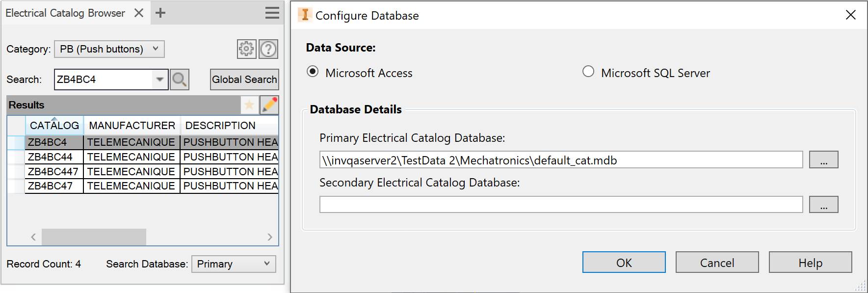Image resolution: width=868 pixels, height=293 pixels.
Task: Click the MANUFACTURER column header
Action: 132,126
